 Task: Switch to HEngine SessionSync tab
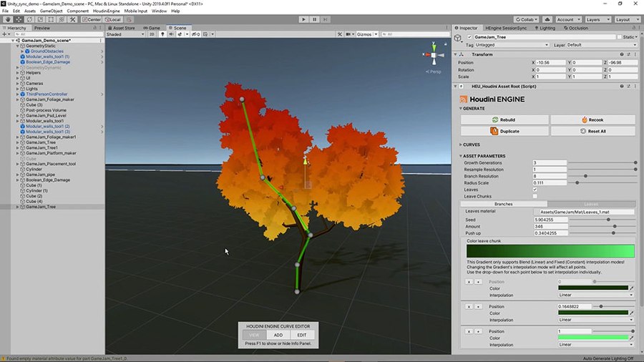(x=506, y=28)
